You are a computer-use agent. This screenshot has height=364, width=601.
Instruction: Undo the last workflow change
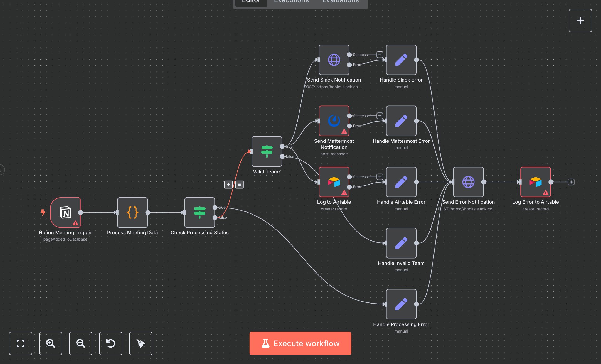tap(111, 343)
